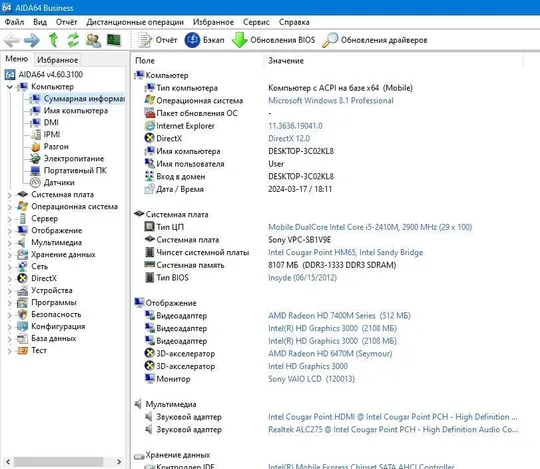Open the Избранное menu in menu bar
The width and height of the screenshot is (540, 469).
click(x=213, y=22)
